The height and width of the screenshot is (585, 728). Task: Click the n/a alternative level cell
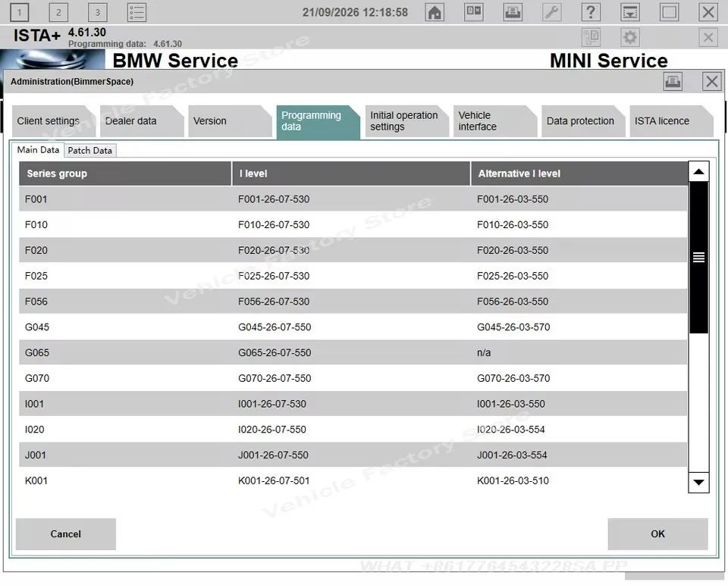[x=484, y=352]
